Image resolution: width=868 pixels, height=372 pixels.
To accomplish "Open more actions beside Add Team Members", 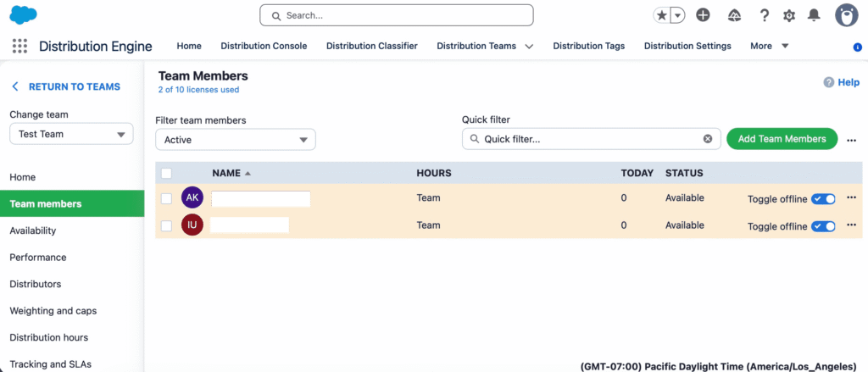I will [851, 141].
